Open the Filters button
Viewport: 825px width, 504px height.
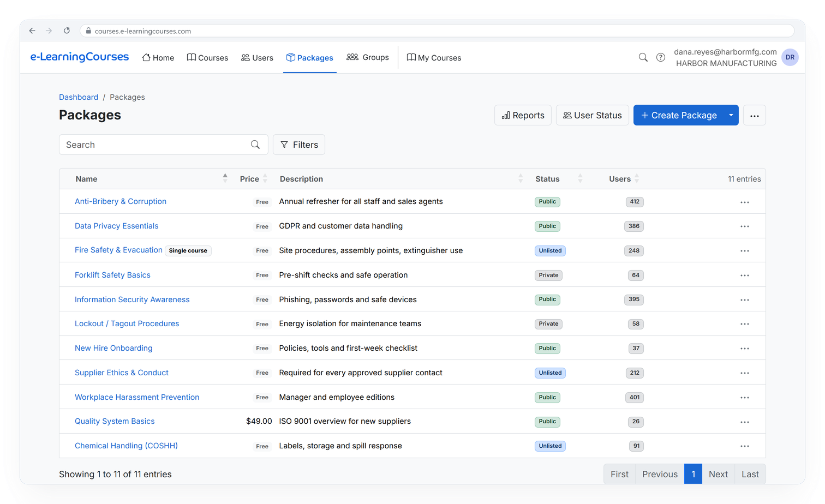click(x=299, y=145)
